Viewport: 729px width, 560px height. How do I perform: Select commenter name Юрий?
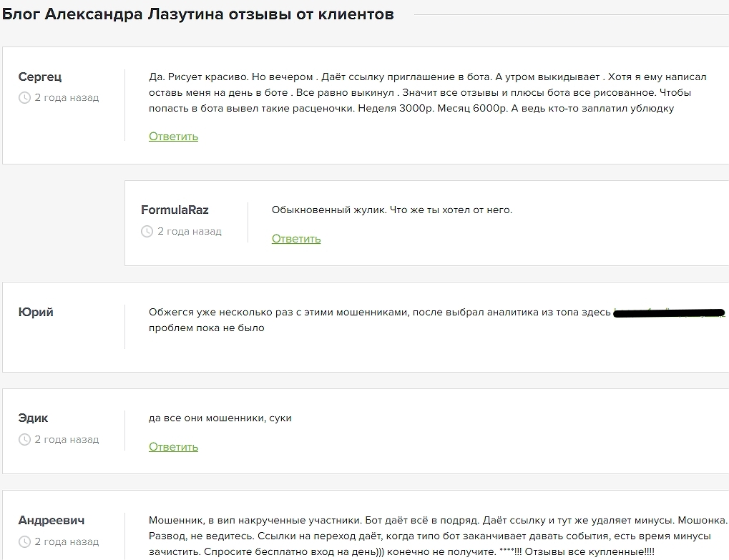click(36, 313)
